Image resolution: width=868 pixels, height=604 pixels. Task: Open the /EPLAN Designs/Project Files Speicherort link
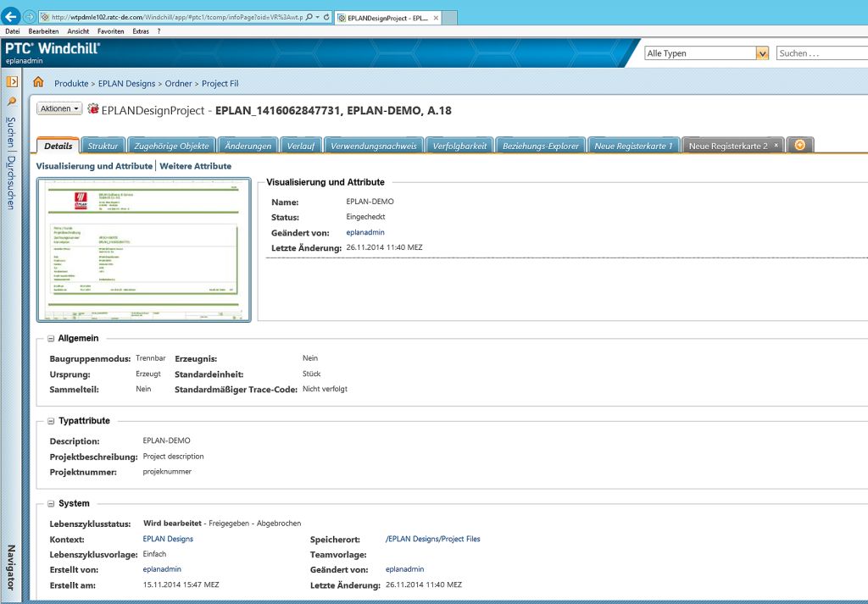433,539
